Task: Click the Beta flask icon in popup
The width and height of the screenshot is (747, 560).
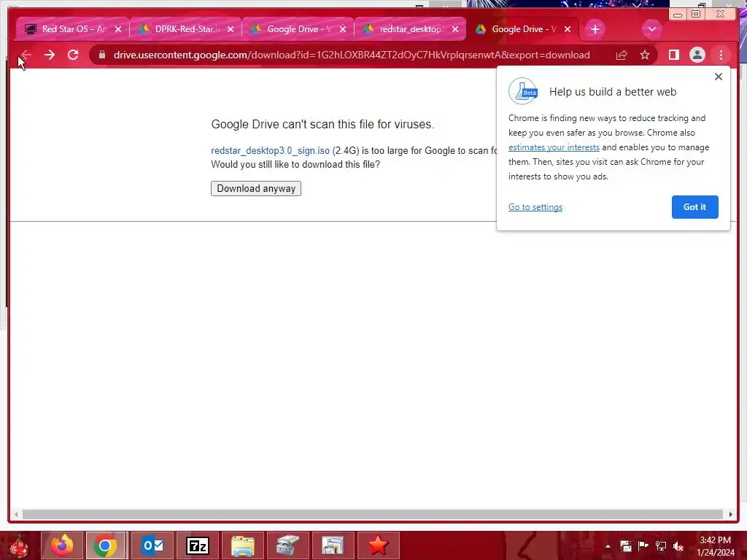Action: click(523, 91)
